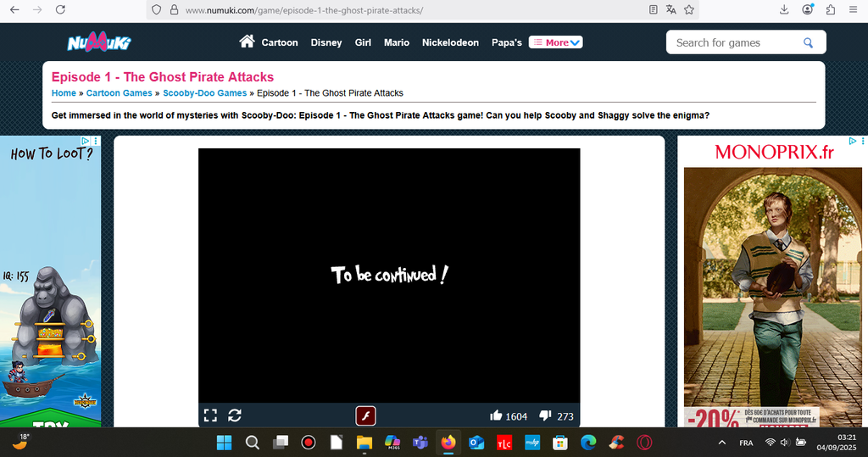This screenshot has width=868, height=457.
Task: Bookmark this page with the star icon
Action: pos(689,10)
